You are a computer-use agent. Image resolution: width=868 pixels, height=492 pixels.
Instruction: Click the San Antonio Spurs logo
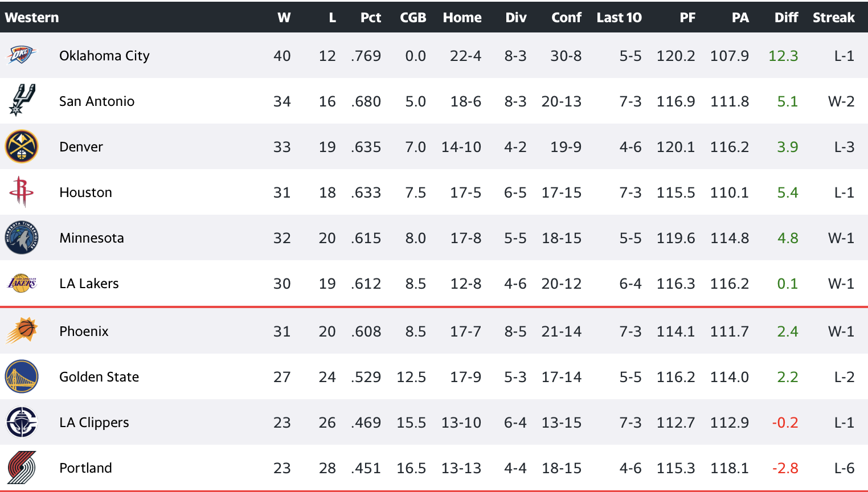pyautogui.click(x=22, y=100)
